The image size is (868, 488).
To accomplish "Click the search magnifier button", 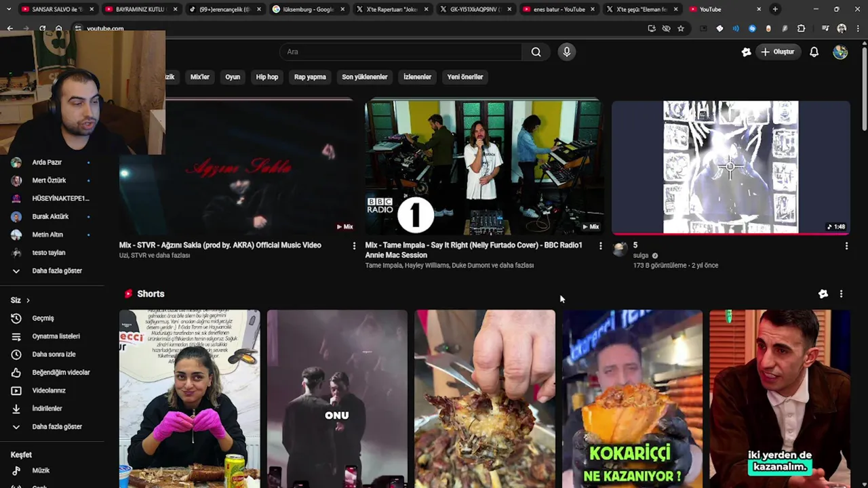I will click(536, 52).
